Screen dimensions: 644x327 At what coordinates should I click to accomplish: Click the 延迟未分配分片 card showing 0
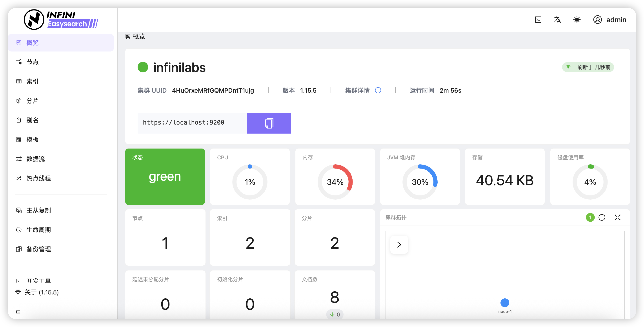[x=165, y=295]
